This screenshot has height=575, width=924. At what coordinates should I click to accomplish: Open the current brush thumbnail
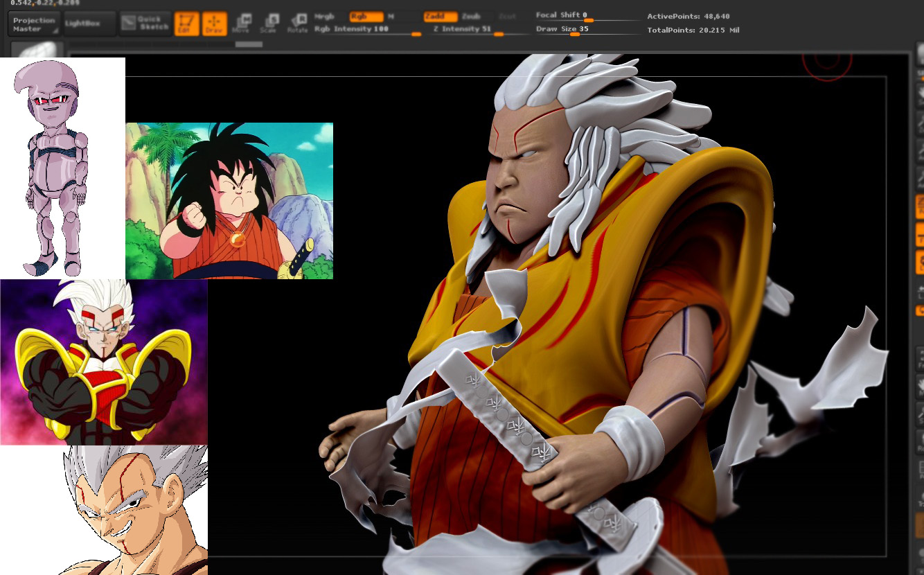tap(37, 49)
